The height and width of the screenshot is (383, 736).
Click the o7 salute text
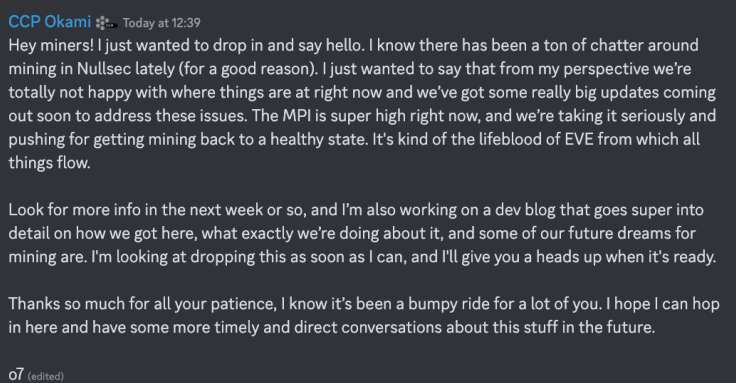(16, 374)
